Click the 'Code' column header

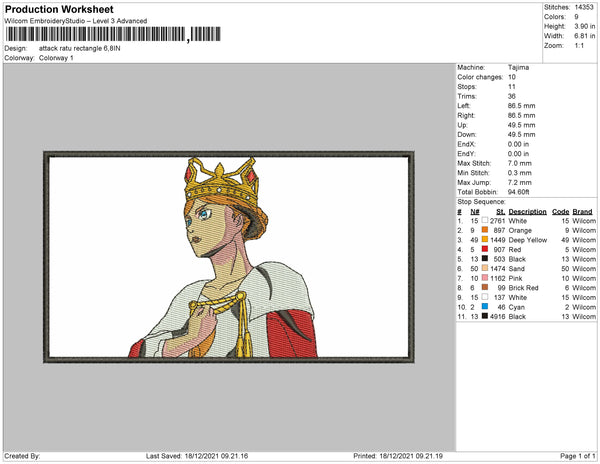(x=561, y=212)
